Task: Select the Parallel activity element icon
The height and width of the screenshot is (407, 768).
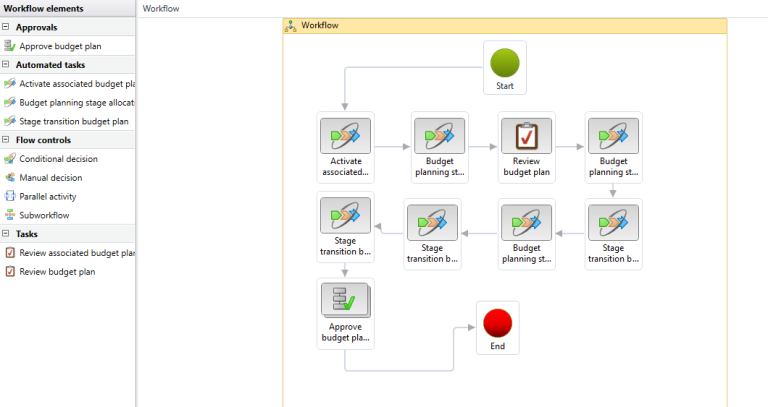Action: (x=10, y=197)
